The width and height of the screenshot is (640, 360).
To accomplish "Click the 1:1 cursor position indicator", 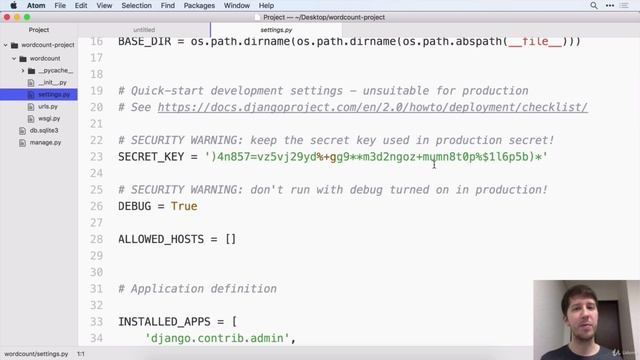I will [81, 354].
